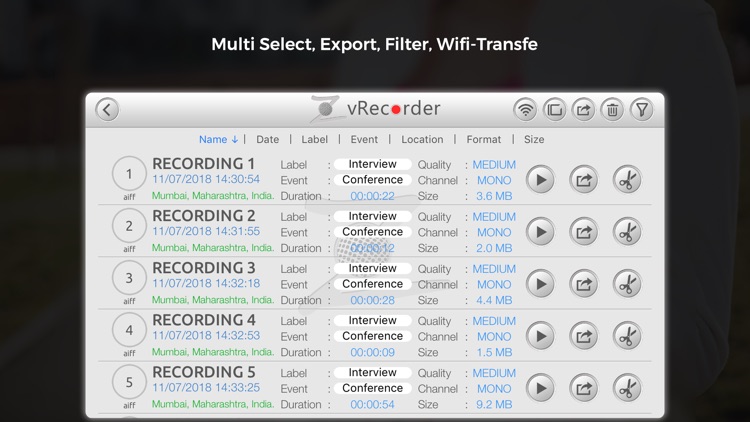Select the number 2 circle
The image size is (750, 422).
(129, 225)
